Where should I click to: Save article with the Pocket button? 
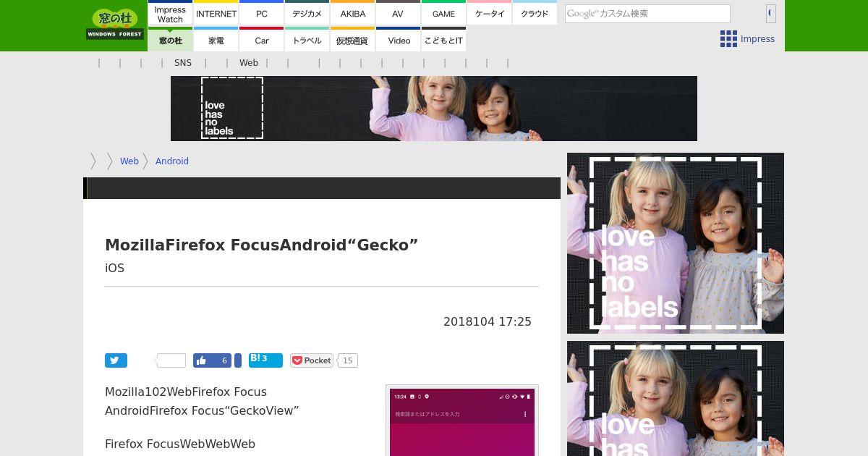pos(312,360)
